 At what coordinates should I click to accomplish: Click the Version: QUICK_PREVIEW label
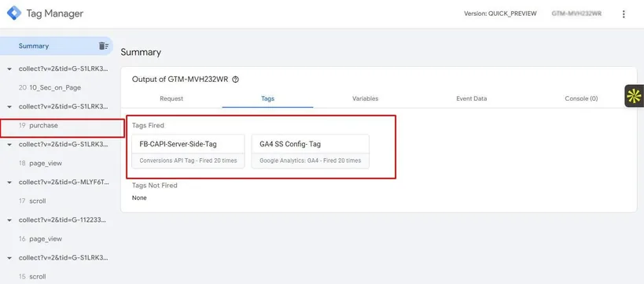point(500,13)
